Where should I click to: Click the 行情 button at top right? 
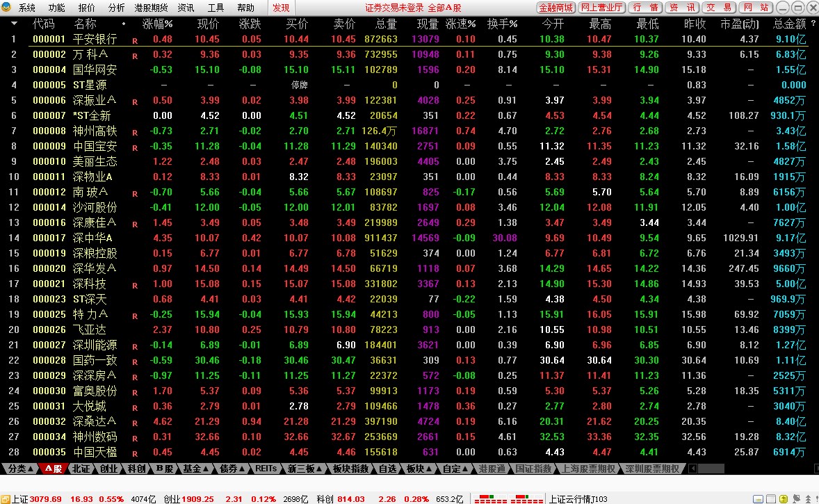tap(646, 8)
